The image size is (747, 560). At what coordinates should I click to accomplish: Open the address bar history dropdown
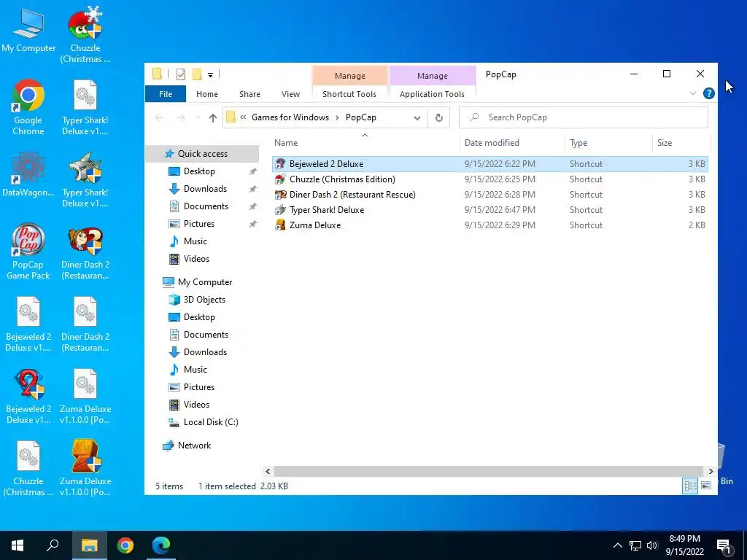click(417, 117)
